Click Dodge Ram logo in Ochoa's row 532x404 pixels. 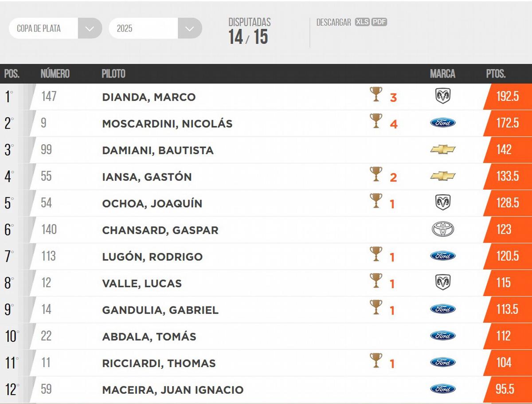(x=442, y=203)
